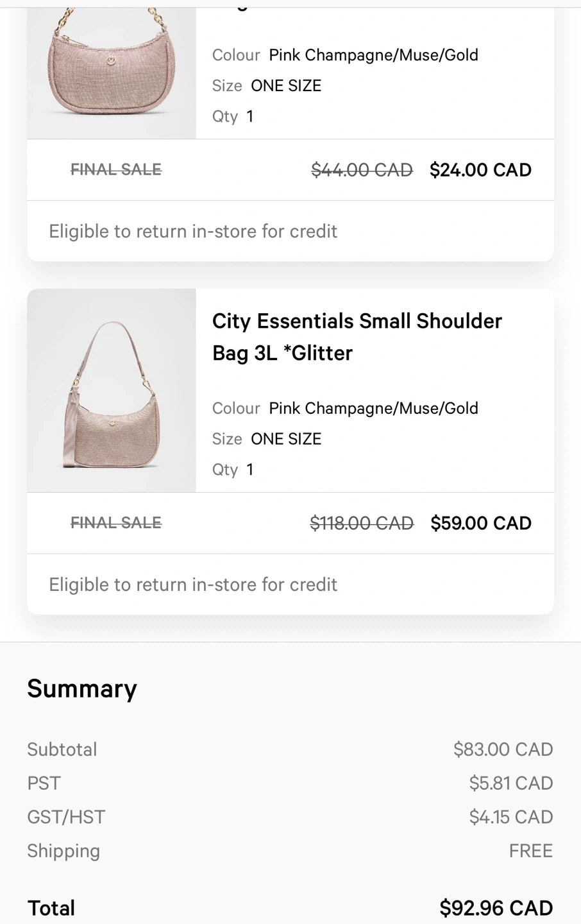Viewport: 581px width, 924px height.
Task: Select the Total amount $92.96 CAD
Action: tap(496, 908)
